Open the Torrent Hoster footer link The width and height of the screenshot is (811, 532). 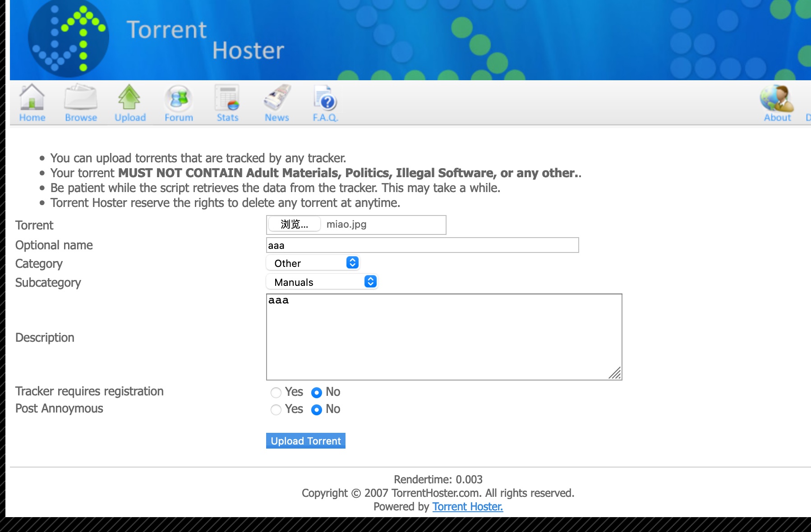[468, 507]
